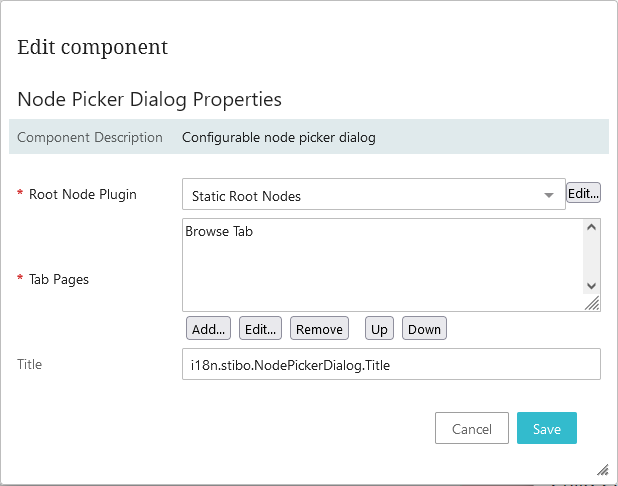Select Browse Tab in Tab Pages list
The width and height of the screenshot is (618, 486).
219,231
